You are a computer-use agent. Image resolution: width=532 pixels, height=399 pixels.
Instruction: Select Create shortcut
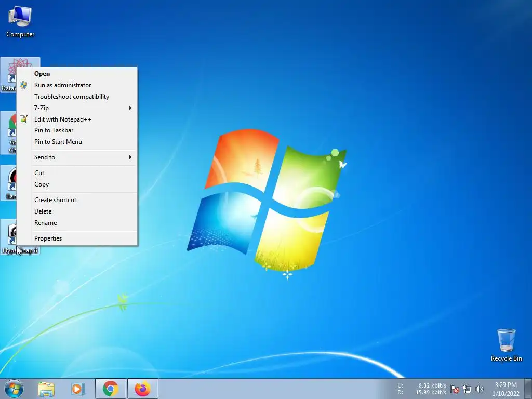[77, 200]
